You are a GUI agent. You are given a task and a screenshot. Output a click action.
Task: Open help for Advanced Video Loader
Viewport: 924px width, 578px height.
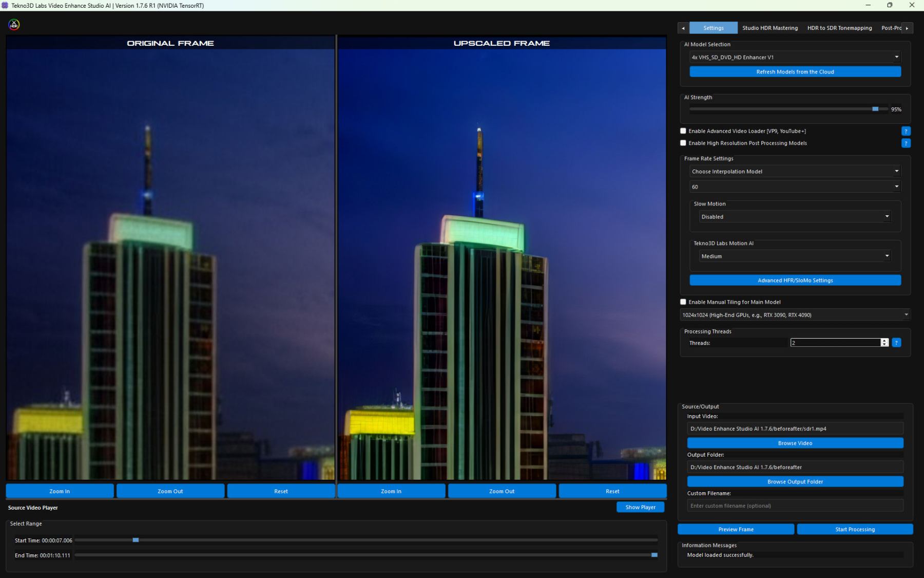tap(906, 131)
